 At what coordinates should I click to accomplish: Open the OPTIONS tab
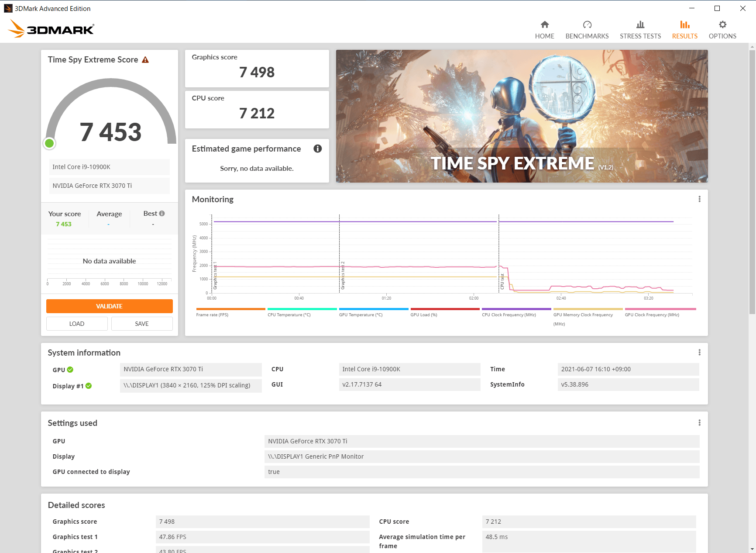[722, 30]
